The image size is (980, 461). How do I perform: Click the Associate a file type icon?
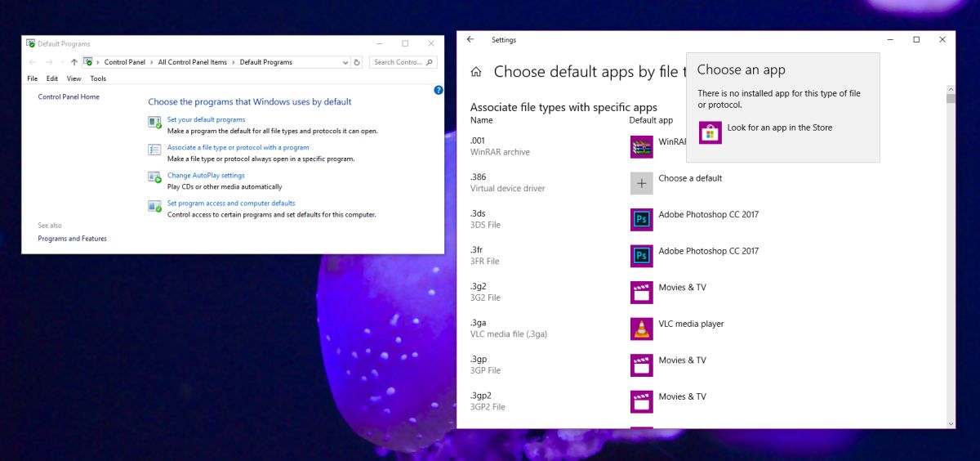(x=154, y=150)
